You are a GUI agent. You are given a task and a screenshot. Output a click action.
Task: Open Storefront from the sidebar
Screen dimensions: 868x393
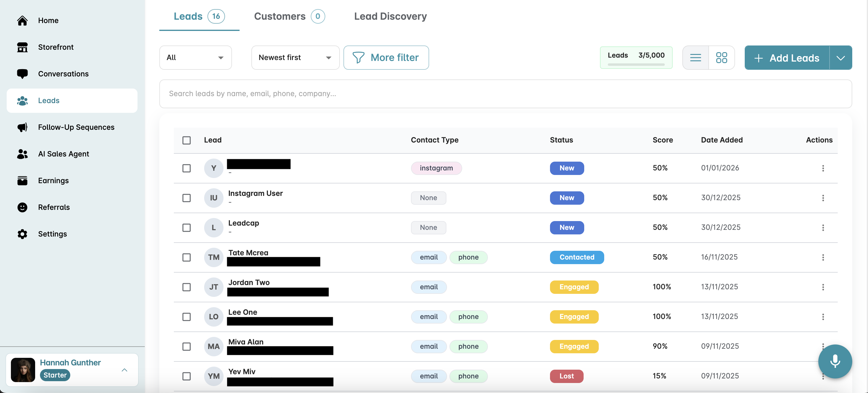click(x=56, y=47)
